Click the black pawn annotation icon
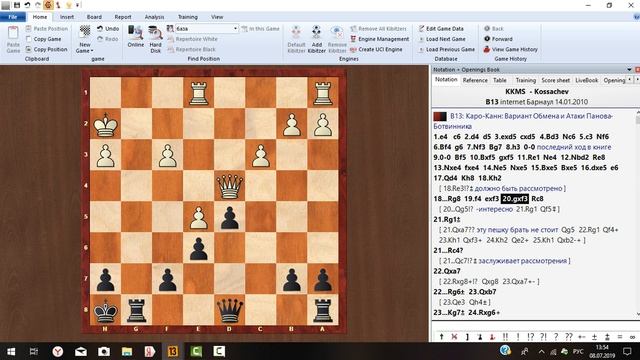 pyautogui.click(x=480, y=337)
